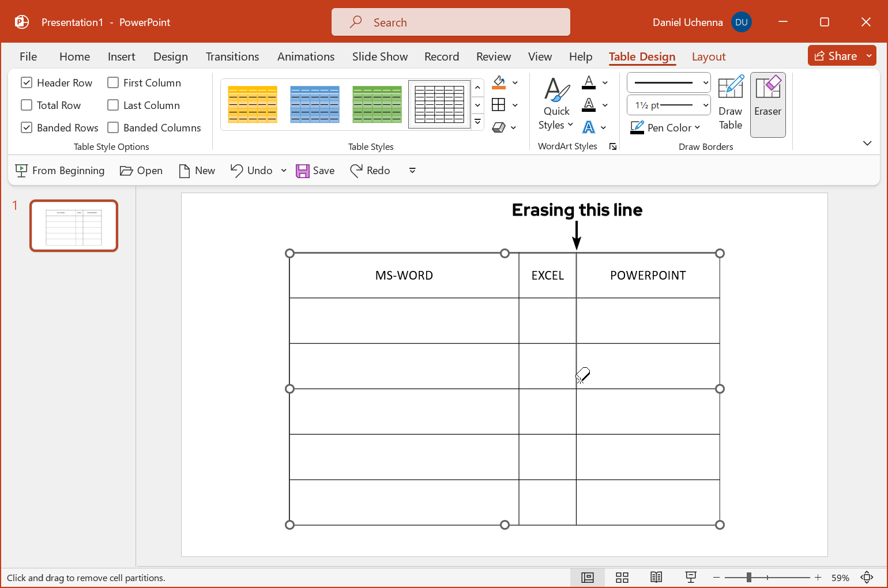Switch to Slide Sorter view icon
Screen dimensions: 888x588
tap(622, 578)
